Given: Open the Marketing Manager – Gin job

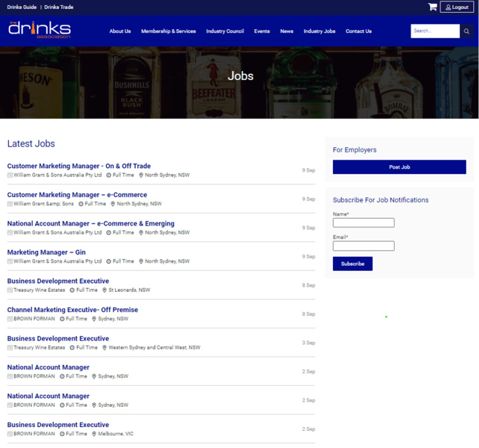Looking at the screenshot, I should (x=46, y=252).
